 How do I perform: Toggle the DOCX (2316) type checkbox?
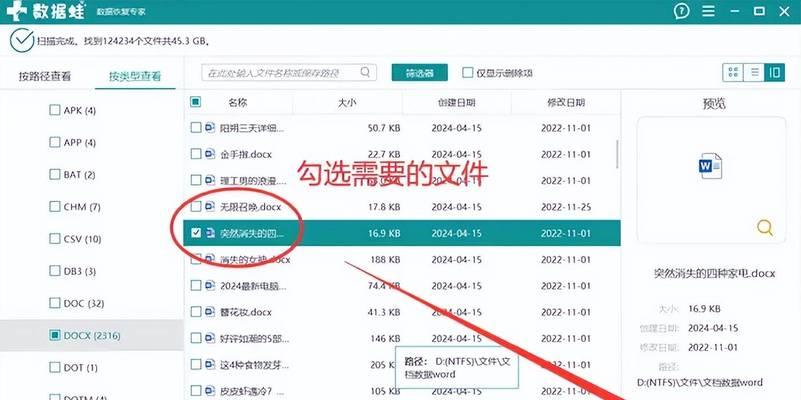55,336
